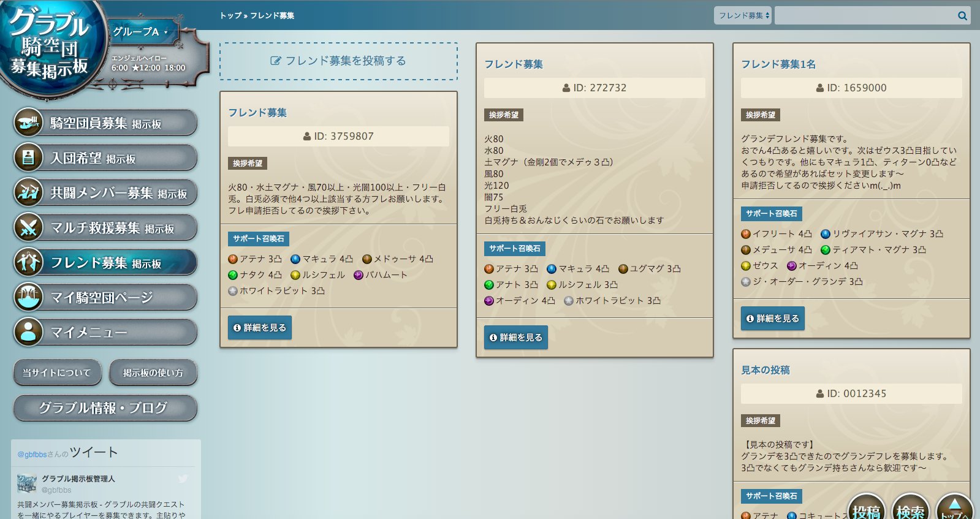
Task: Open 掲示板の使い方 page
Action: pos(153,373)
